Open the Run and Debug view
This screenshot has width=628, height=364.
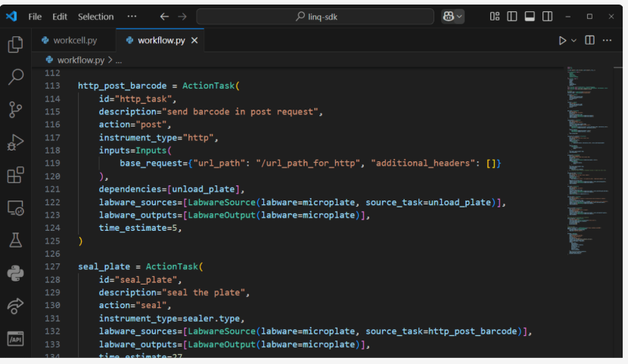(x=15, y=142)
